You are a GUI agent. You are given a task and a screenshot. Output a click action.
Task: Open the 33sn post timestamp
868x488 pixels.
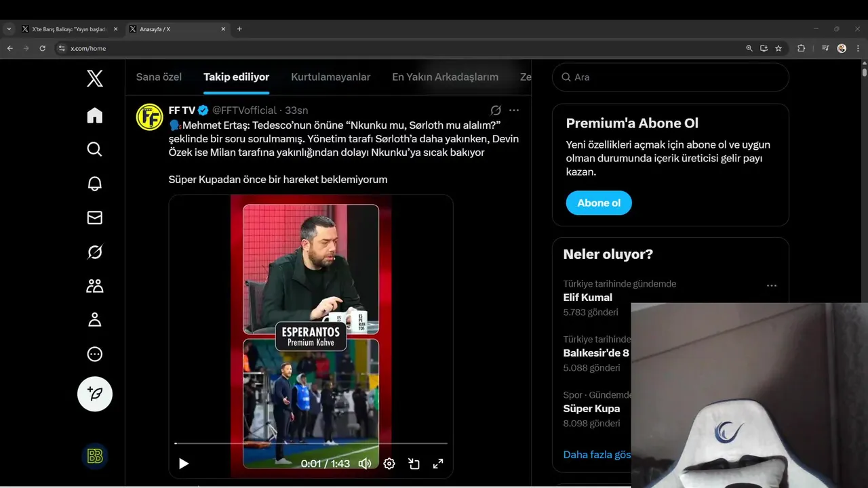296,110
